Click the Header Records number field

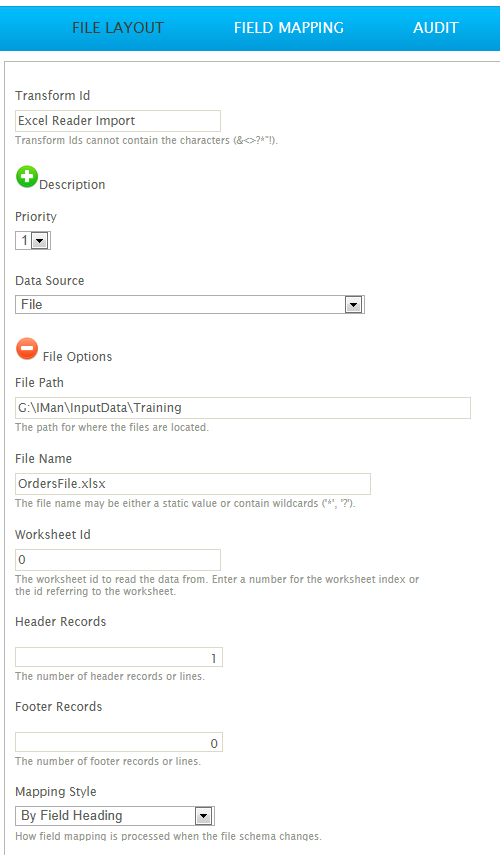point(119,658)
